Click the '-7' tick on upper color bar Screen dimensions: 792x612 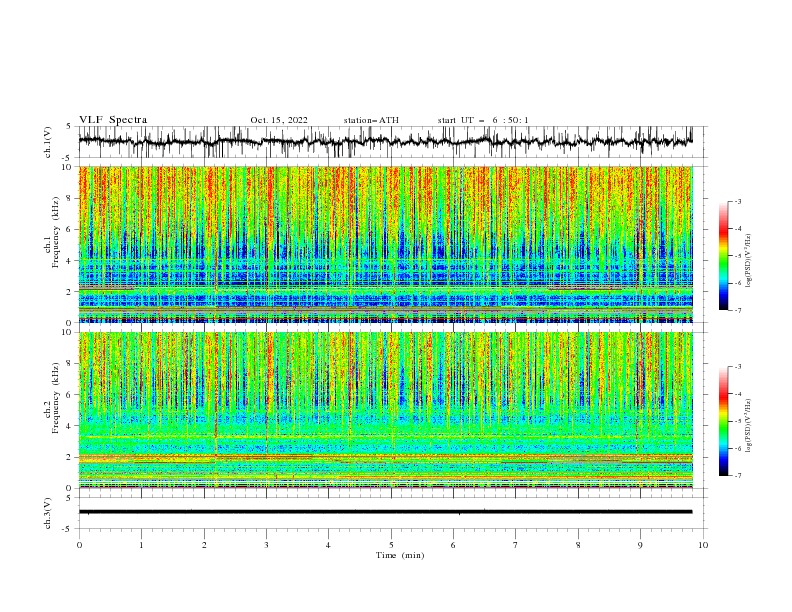(x=738, y=310)
